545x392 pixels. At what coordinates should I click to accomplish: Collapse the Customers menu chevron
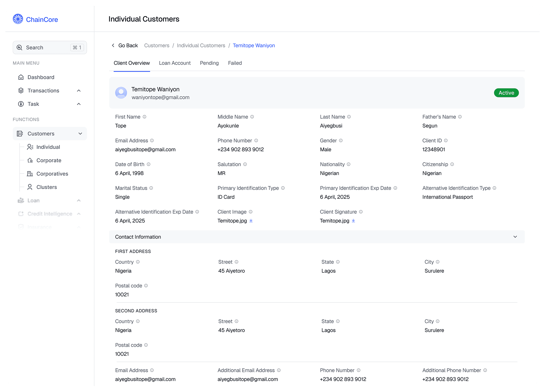point(80,134)
